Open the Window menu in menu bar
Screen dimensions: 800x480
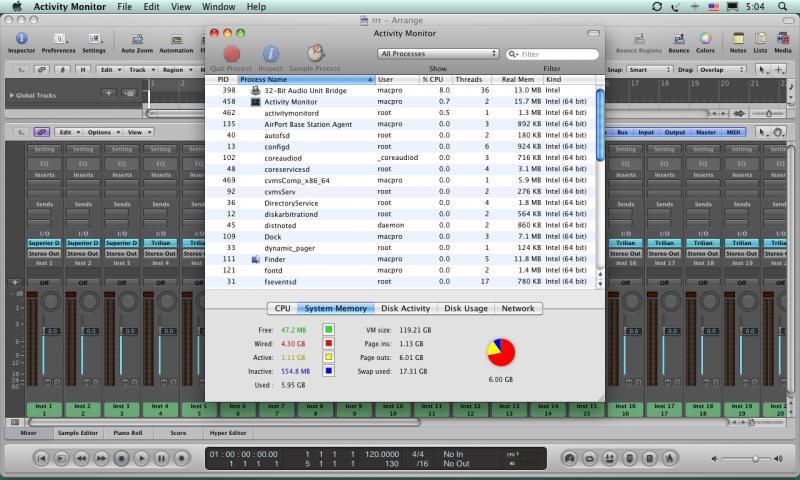(x=221, y=7)
